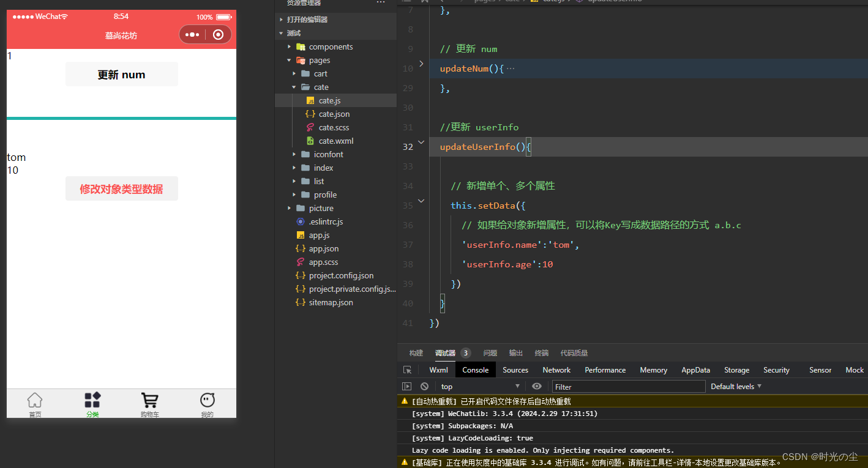Open the Performance debugger tab
Image resolution: width=868 pixels, height=468 pixels.
(605, 370)
